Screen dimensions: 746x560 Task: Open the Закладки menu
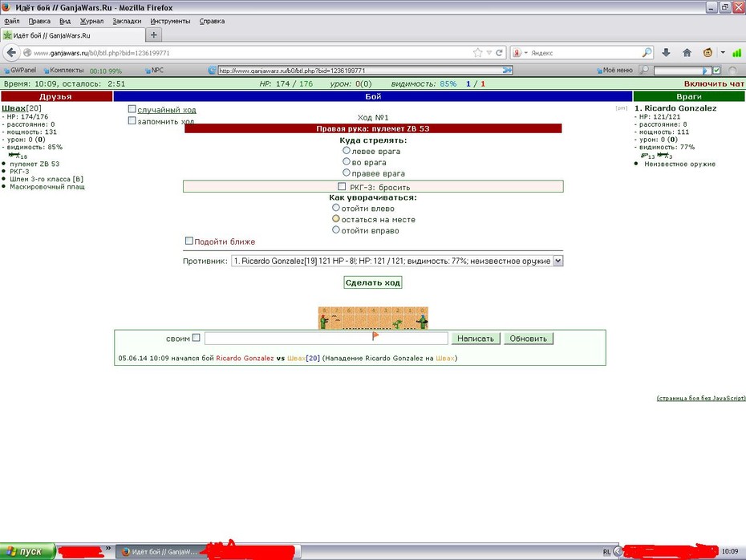[127, 21]
